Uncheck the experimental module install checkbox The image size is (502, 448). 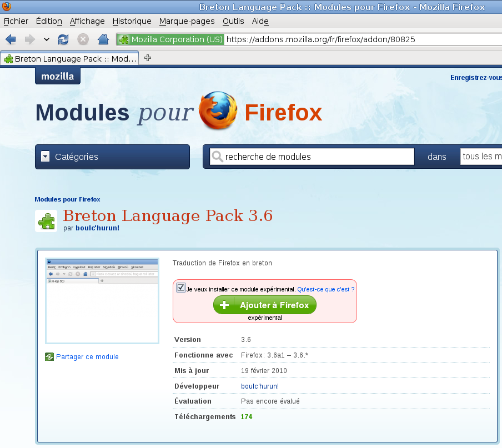tap(180, 288)
